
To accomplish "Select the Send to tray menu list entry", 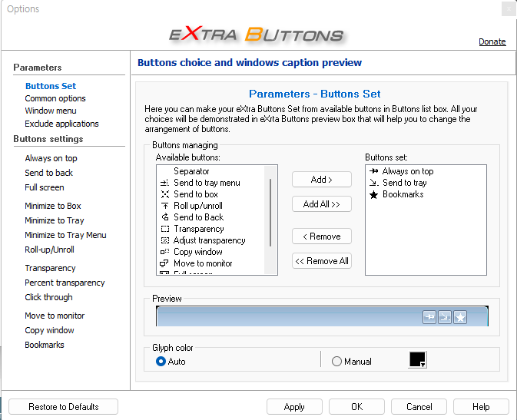I will [x=207, y=183].
